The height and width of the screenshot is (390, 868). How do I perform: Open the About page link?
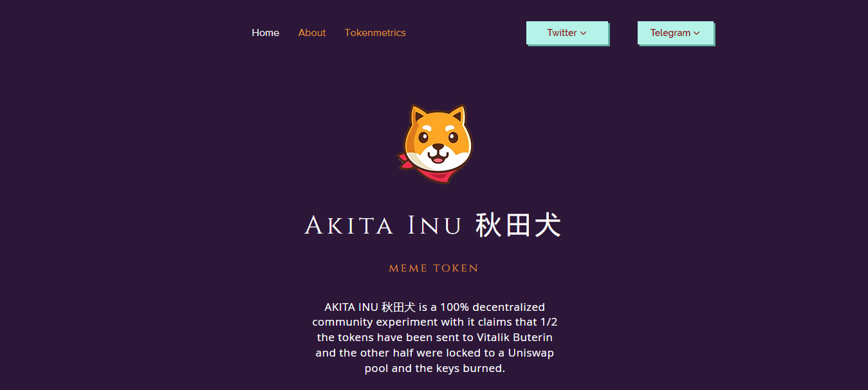coord(312,33)
